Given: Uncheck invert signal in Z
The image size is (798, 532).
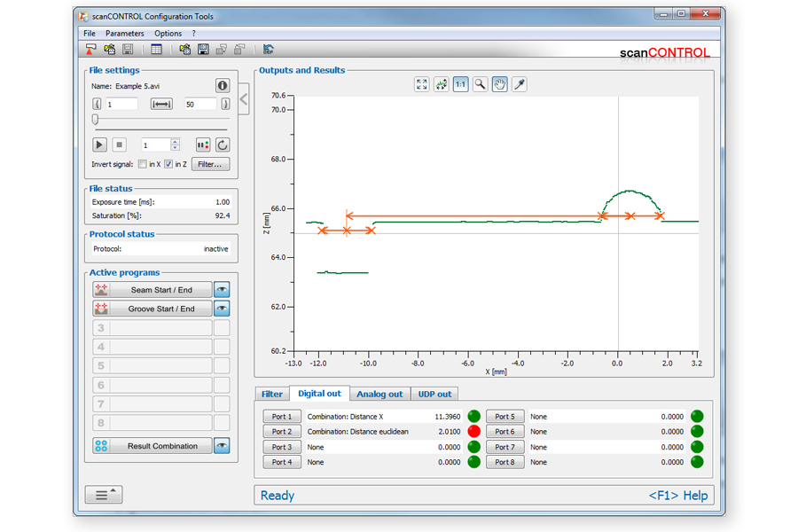Looking at the screenshot, I should tap(168, 164).
